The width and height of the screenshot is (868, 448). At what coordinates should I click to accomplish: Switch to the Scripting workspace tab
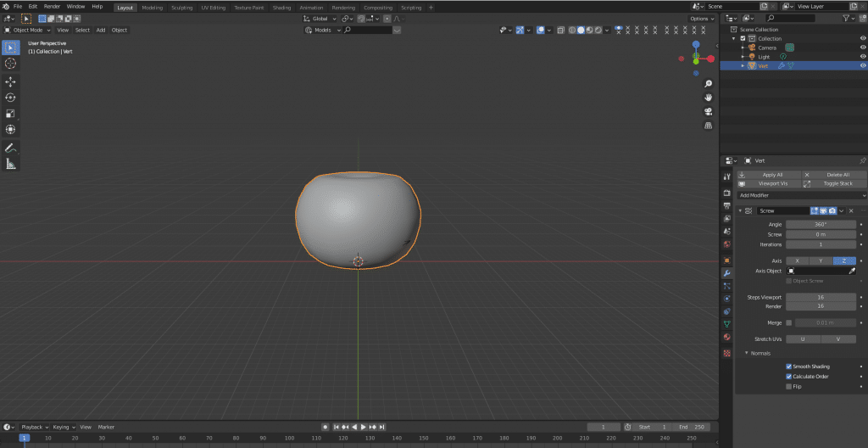[411, 8]
